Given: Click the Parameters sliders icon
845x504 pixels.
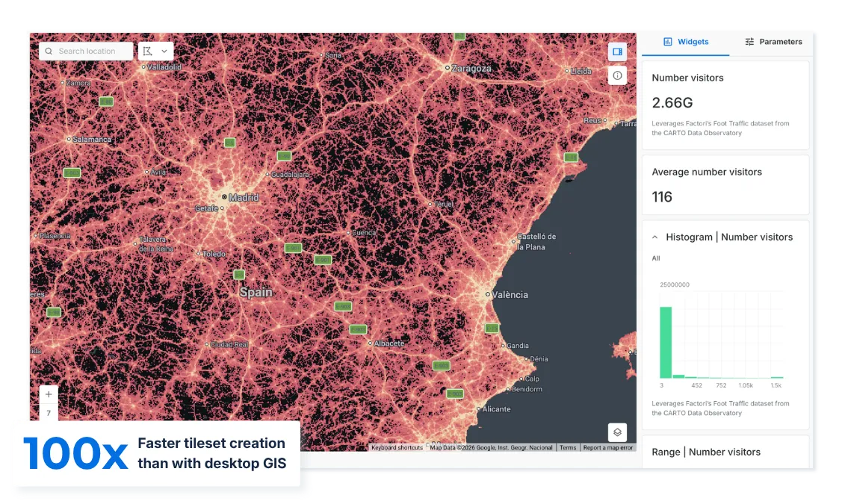Looking at the screenshot, I should (x=749, y=42).
